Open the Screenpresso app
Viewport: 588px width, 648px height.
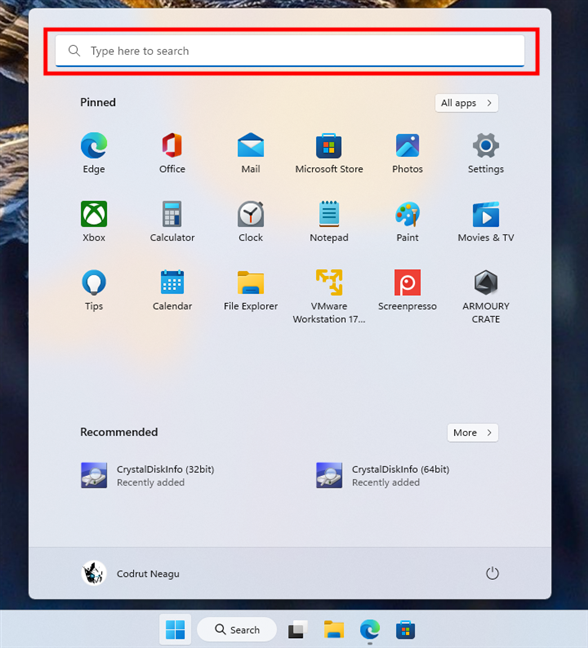pyautogui.click(x=407, y=290)
